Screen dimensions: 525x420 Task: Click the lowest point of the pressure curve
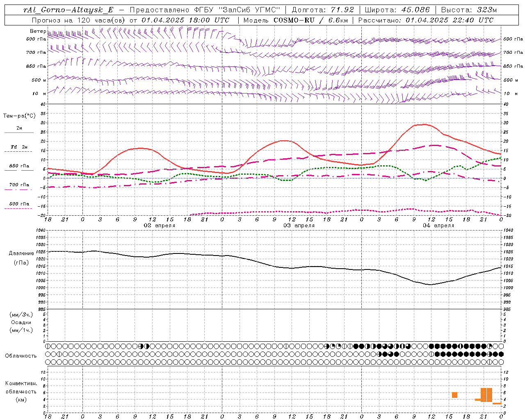431,284
